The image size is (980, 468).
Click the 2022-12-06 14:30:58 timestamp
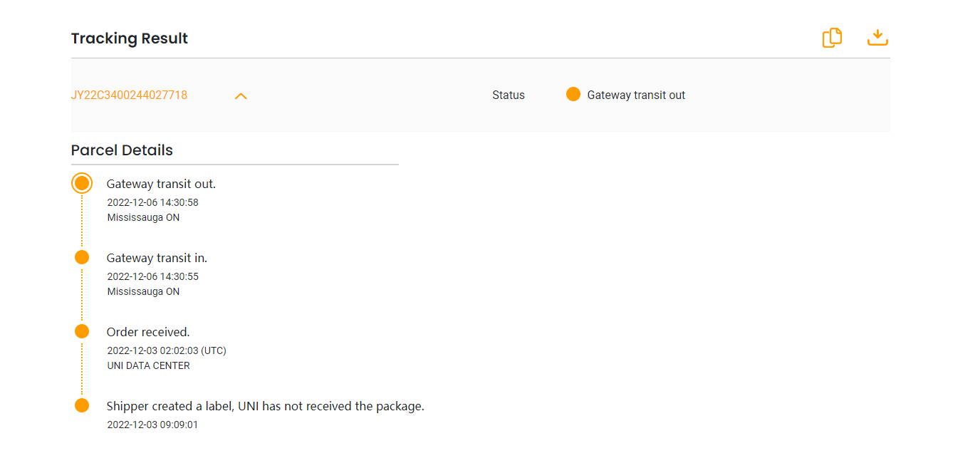tap(152, 202)
